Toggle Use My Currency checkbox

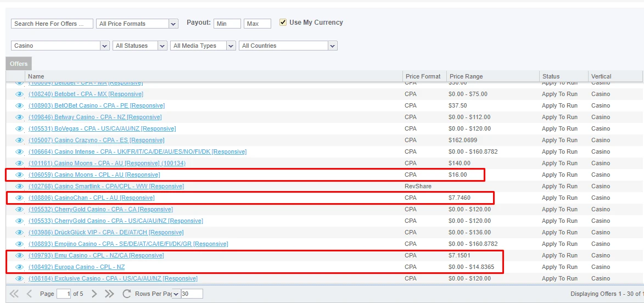(x=283, y=22)
